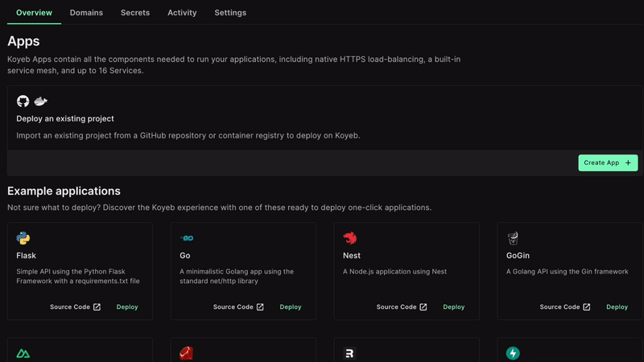Click the red Nest logo icon

(x=350, y=238)
